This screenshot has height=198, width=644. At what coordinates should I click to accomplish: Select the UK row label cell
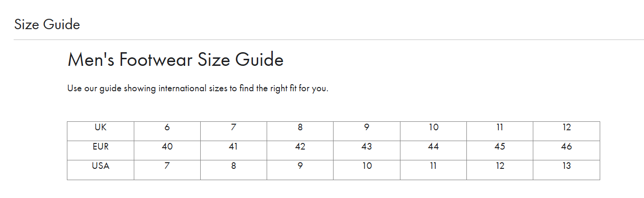tap(100, 131)
